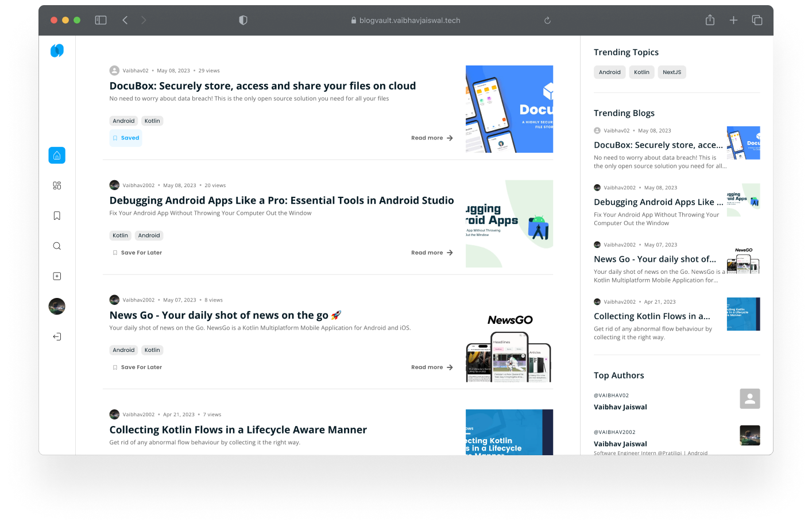
Task: Open Collecting Kotlin Flows in a Lifecycle title
Action: pos(238,429)
